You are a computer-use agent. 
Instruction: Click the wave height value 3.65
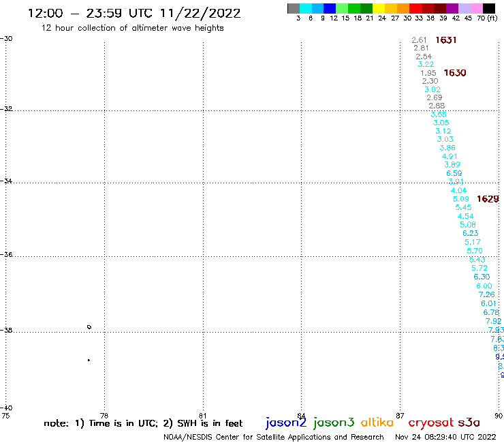(x=439, y=114)
